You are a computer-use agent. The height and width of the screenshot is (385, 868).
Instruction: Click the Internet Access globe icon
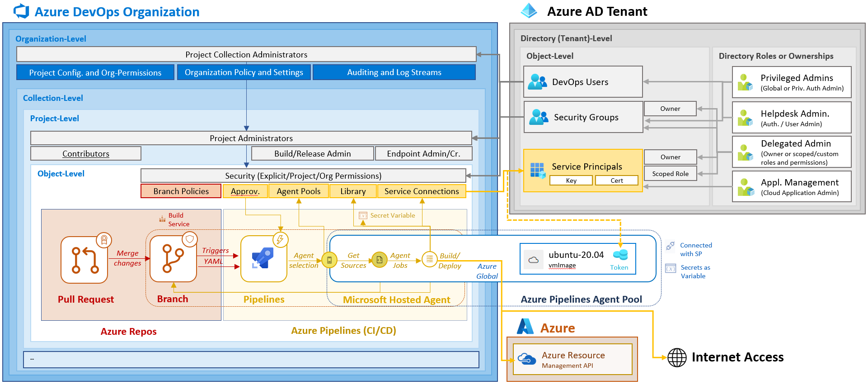pos(677,357)
